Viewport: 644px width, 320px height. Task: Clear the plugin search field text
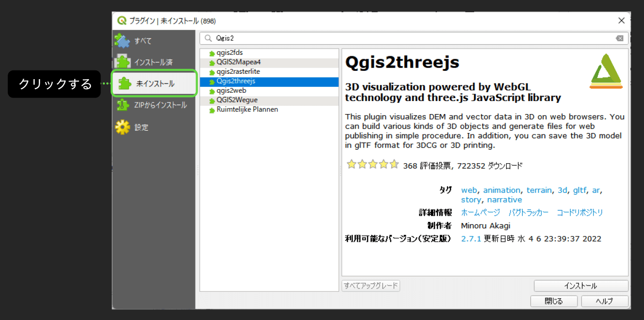click(x=619, y=38)
